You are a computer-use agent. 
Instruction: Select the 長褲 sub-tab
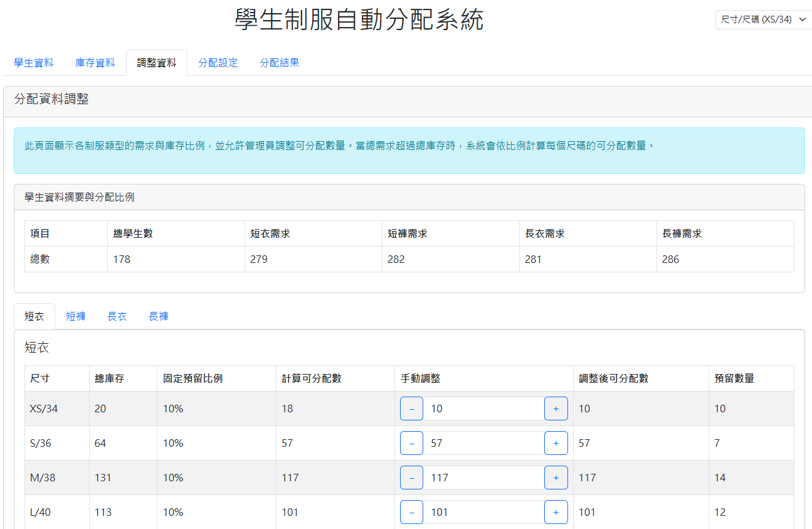(158, 316)
